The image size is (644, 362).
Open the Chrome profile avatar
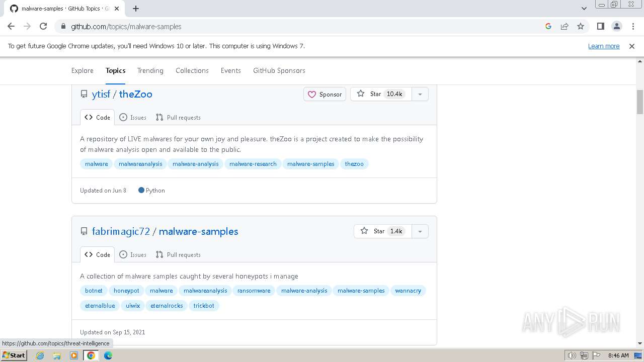coord(616,26)
